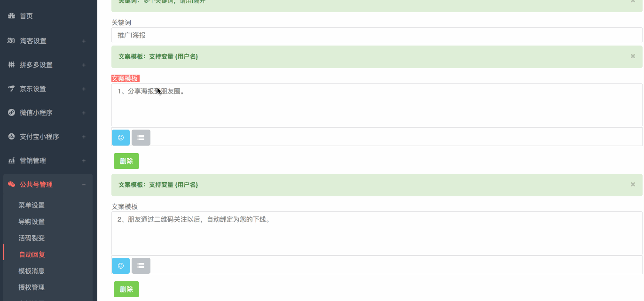Viewport: 644px width, 301px height.
Task: Select 自动回复 submenu item
Action: (31, 255)
